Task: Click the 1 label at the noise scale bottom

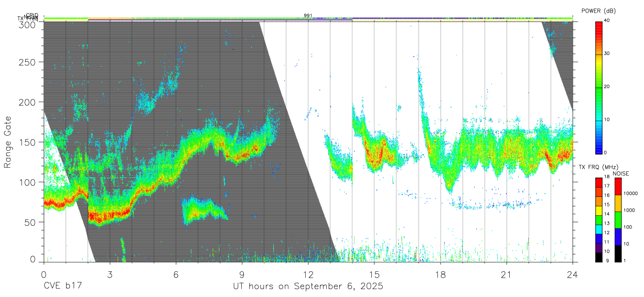Action: point(626,260)
